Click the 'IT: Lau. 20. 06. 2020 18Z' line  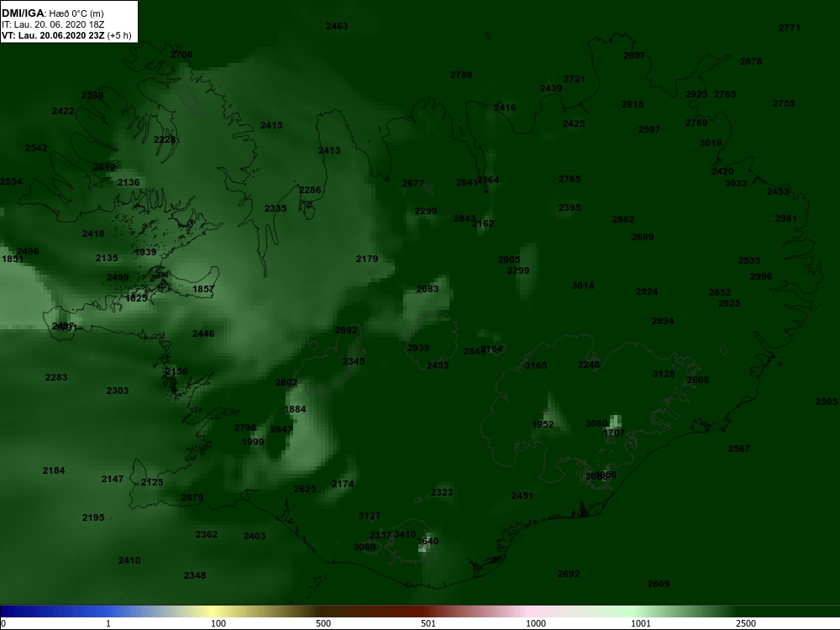coord(52,24)
